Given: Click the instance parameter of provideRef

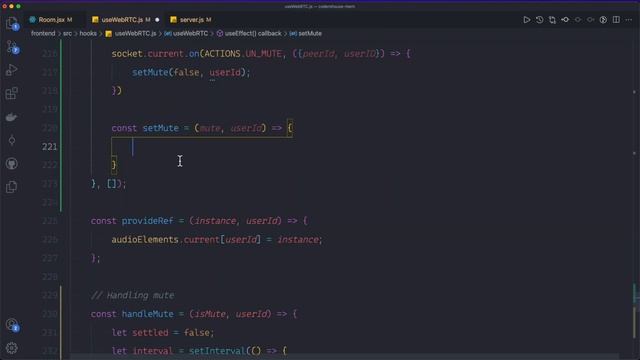Looking at the screenshot, I should click(x=215, y=221).
